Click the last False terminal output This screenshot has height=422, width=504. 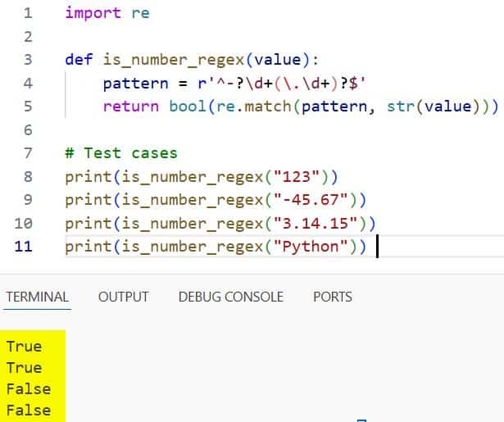pyautogui.click(x=28, y=410)
